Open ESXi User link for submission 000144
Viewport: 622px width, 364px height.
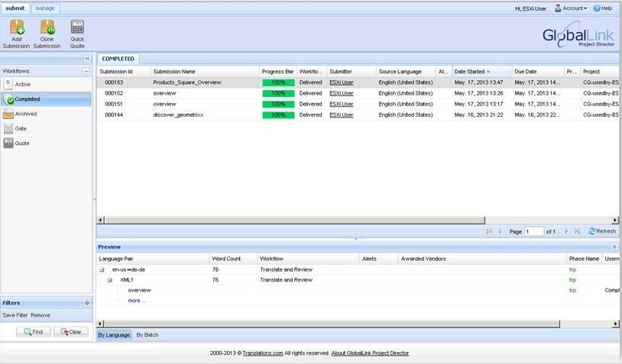[341, 115]
